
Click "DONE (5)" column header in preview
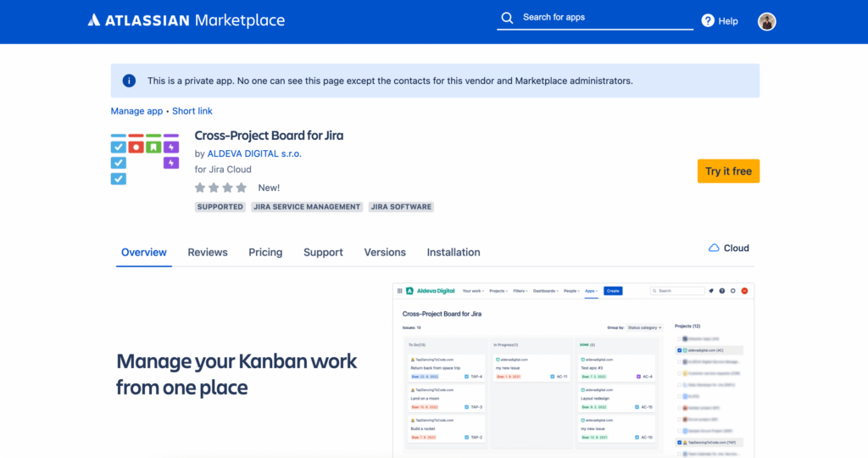[587, 345]
